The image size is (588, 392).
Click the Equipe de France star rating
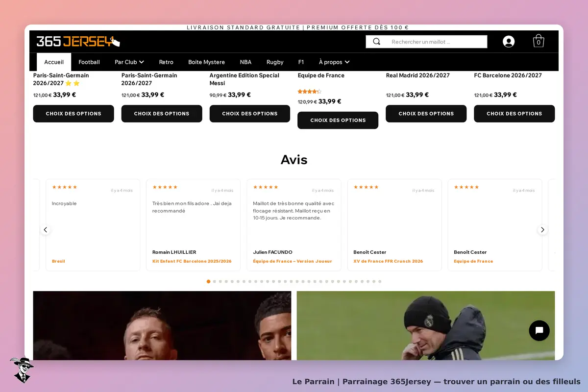click(x=310, y=92)
